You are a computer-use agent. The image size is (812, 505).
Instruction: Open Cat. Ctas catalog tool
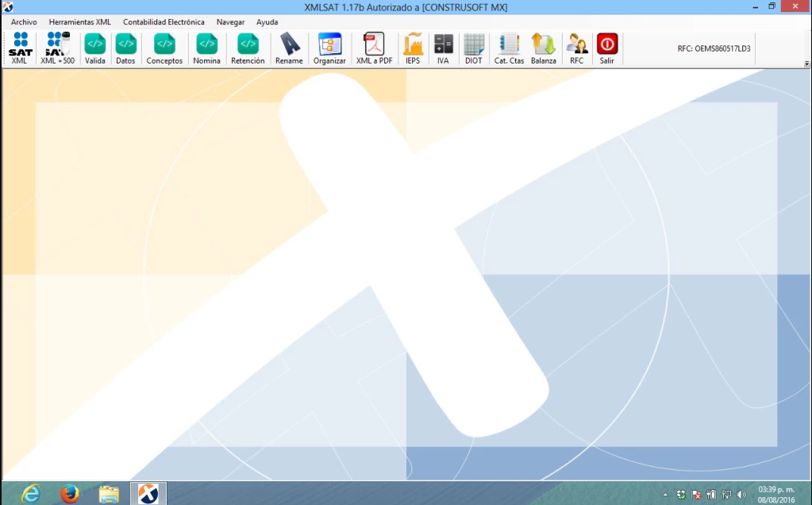pos(509,48)
